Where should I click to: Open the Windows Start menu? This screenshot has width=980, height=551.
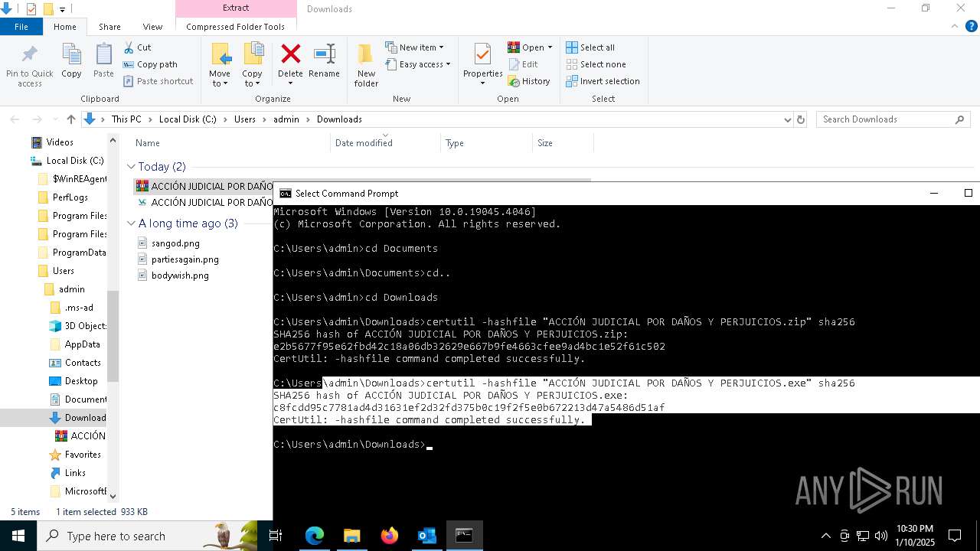point(18,536)
